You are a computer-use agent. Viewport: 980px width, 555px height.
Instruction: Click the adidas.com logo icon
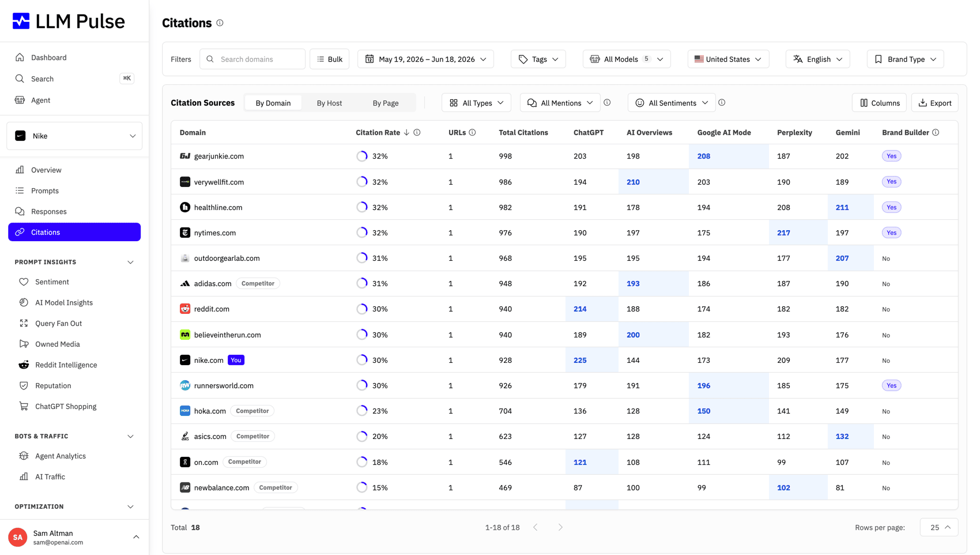(185, 283)
